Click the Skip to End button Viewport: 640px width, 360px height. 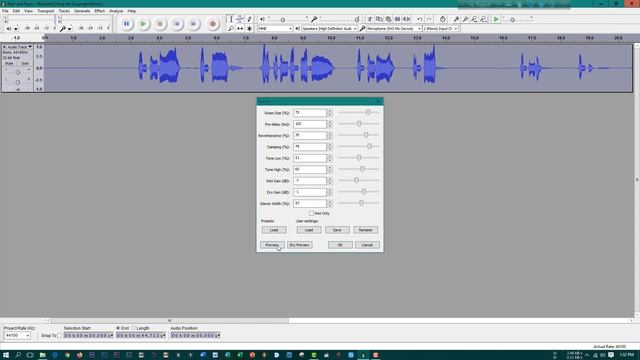click(194, 24)
